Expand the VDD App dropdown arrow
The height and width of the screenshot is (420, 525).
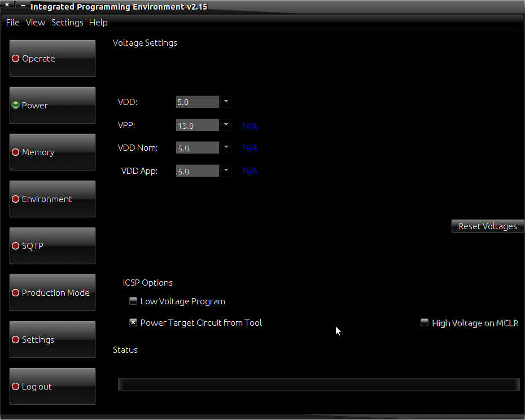click(x=226, y=170)
